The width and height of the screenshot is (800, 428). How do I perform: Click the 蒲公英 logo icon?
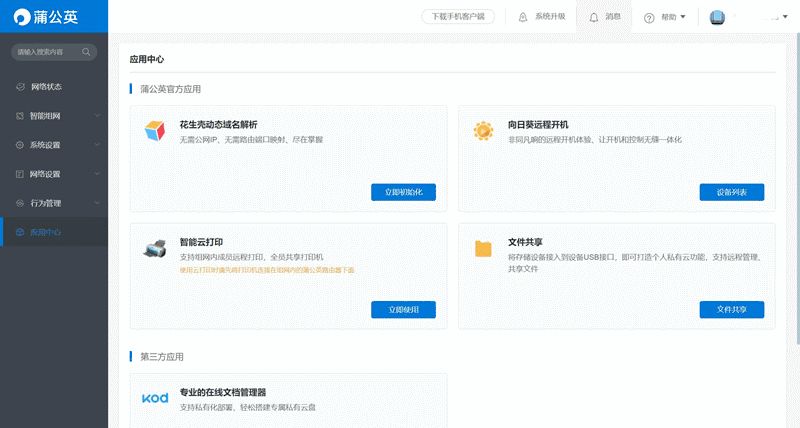click(x=22, y=17)
